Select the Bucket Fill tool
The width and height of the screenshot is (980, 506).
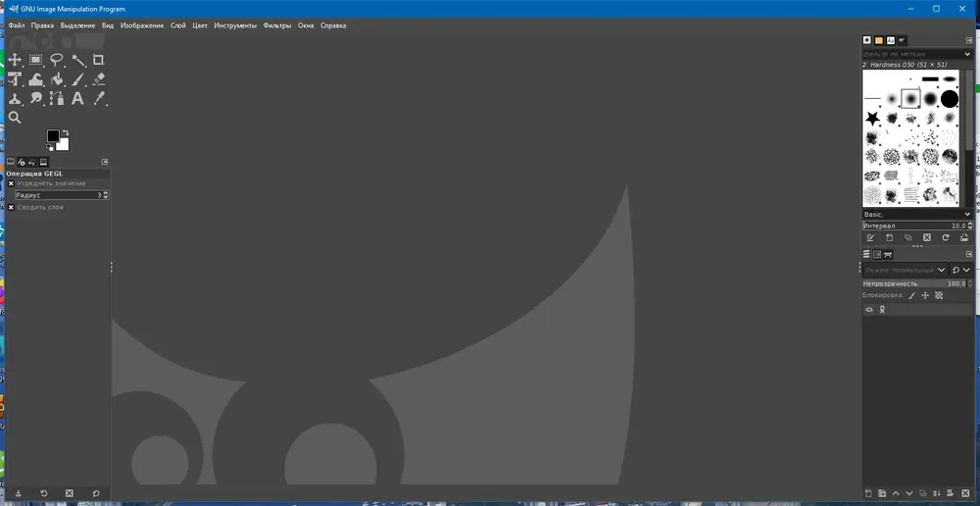[x=57, y=79]
